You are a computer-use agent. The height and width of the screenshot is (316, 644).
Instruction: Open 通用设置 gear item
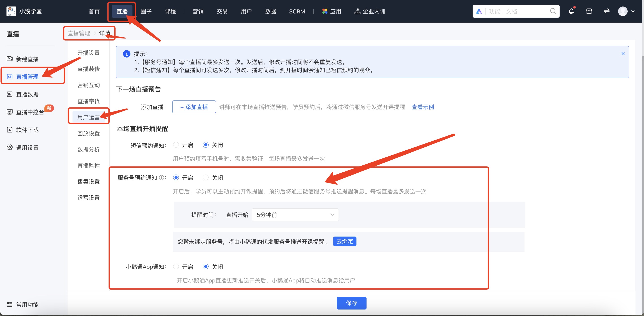coord(27,148)
